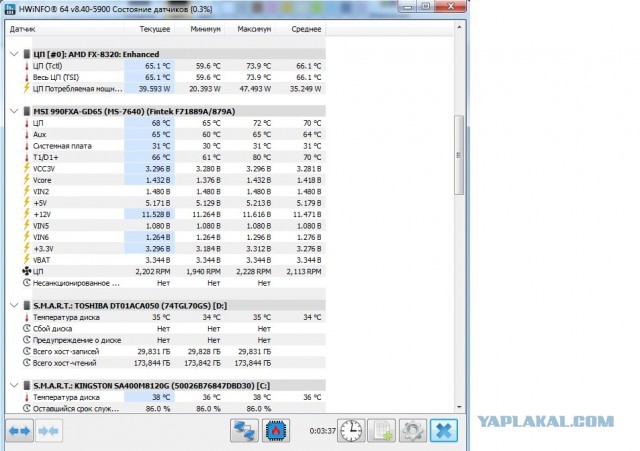Open the settings gear button
Viewport: 640px width, 451px height.
pos(413,431)
